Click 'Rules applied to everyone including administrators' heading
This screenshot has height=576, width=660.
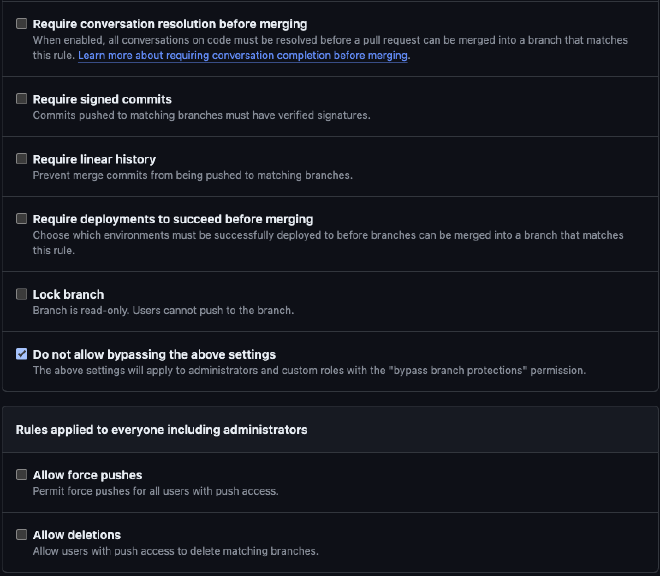pos(161,430)
